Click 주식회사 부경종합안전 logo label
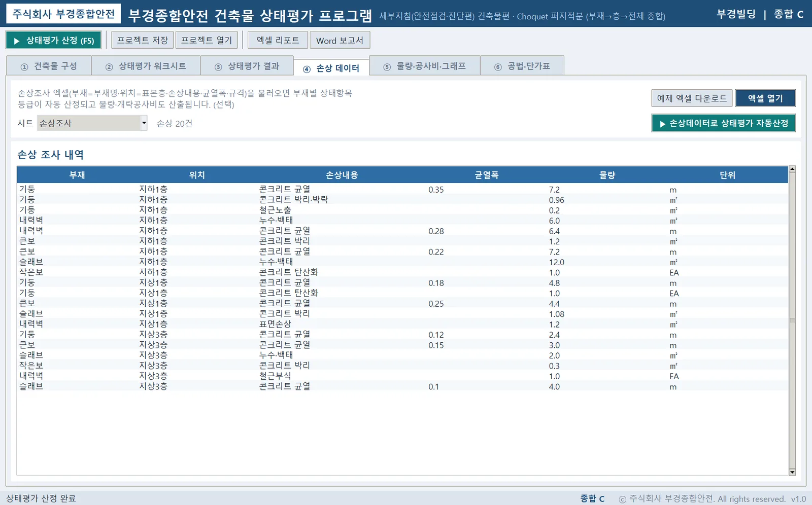 [63, 14]
